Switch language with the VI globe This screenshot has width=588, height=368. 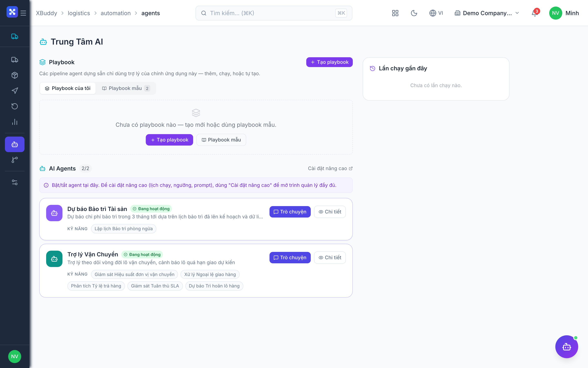pyautogui.click(x=436, y=13)
